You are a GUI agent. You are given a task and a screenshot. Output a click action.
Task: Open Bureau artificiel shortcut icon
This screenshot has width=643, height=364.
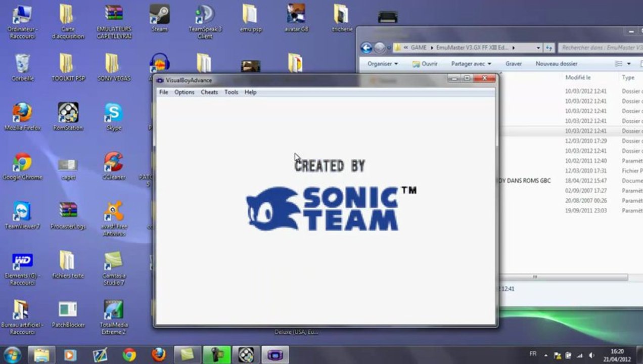(x=22, y=317)
